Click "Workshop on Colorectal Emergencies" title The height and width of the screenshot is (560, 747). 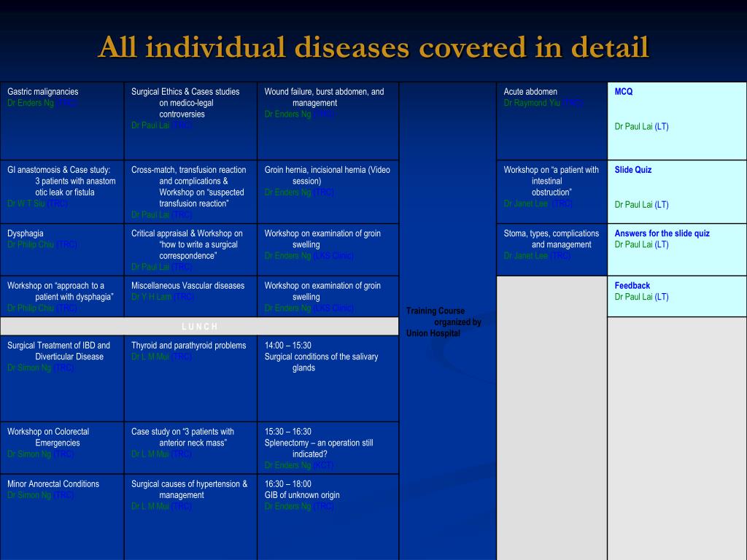(48, 437)
